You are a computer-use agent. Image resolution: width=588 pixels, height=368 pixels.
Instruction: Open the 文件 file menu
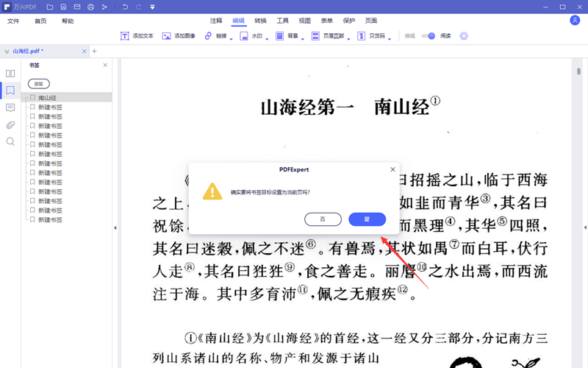pos(14,21)
